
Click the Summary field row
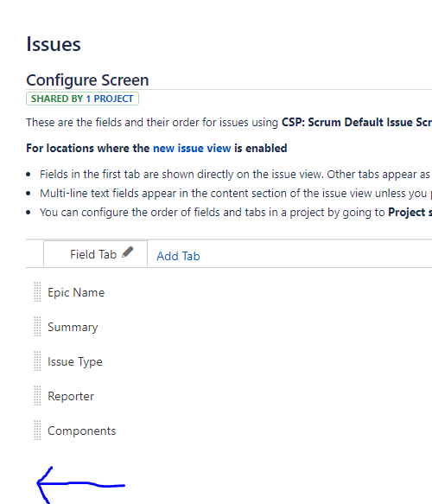click(x=229, y=327)
